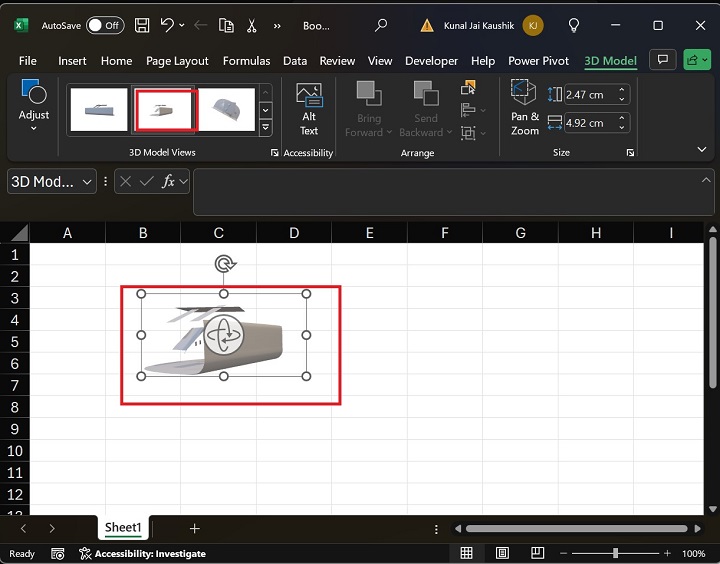720x564 pixels.
Task: Open the Search magnifier icon
Action: point(380,25)
